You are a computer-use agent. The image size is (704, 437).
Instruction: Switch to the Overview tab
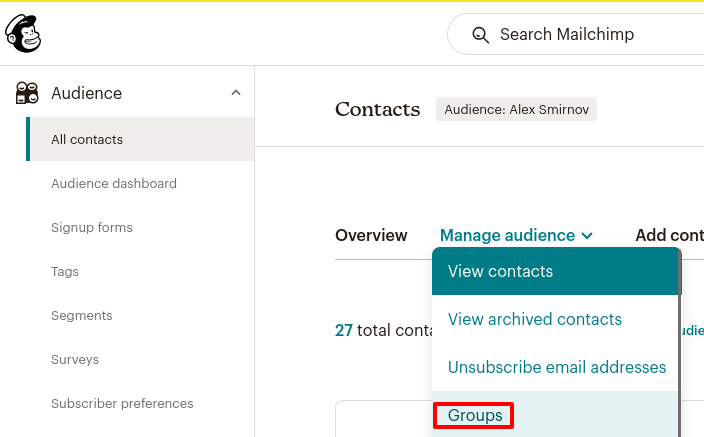coord(371,235)
